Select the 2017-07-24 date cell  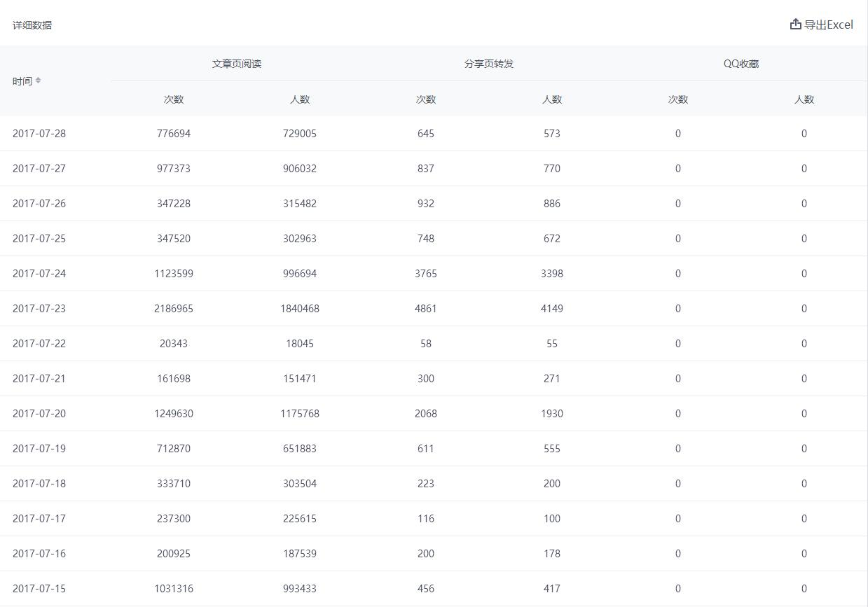(39, 274)
